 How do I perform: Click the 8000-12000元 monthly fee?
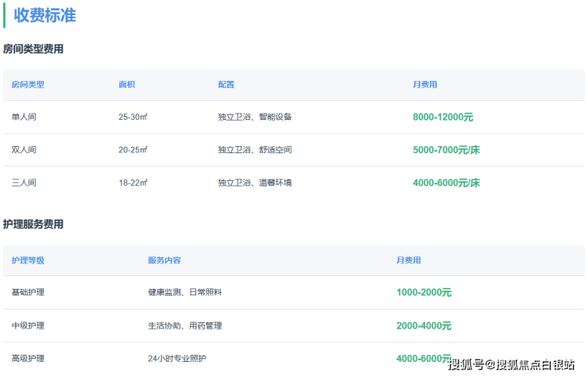pos(443,117)
